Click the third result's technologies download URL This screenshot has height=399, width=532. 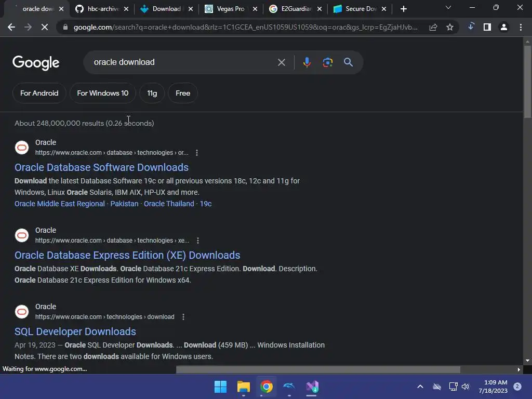105,317
